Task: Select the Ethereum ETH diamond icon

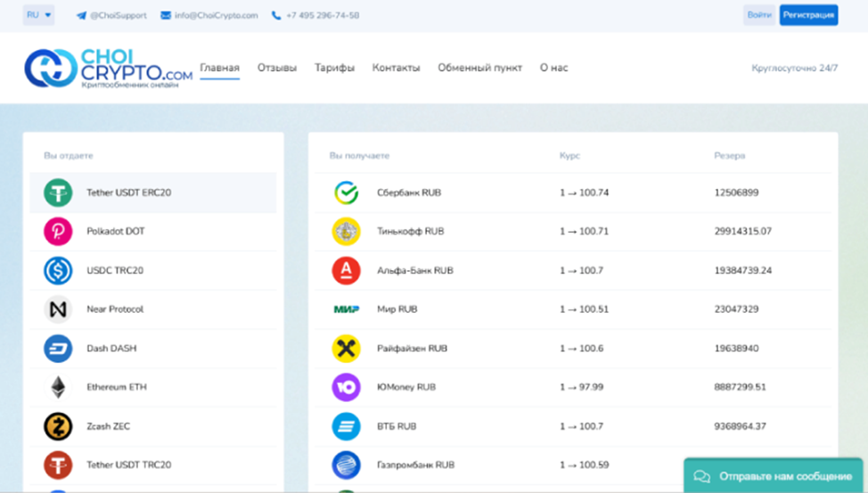Action: (58, 387)
